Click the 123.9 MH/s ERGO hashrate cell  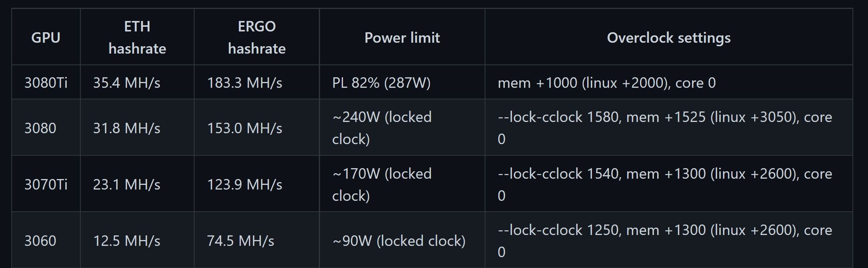(245, 184)
